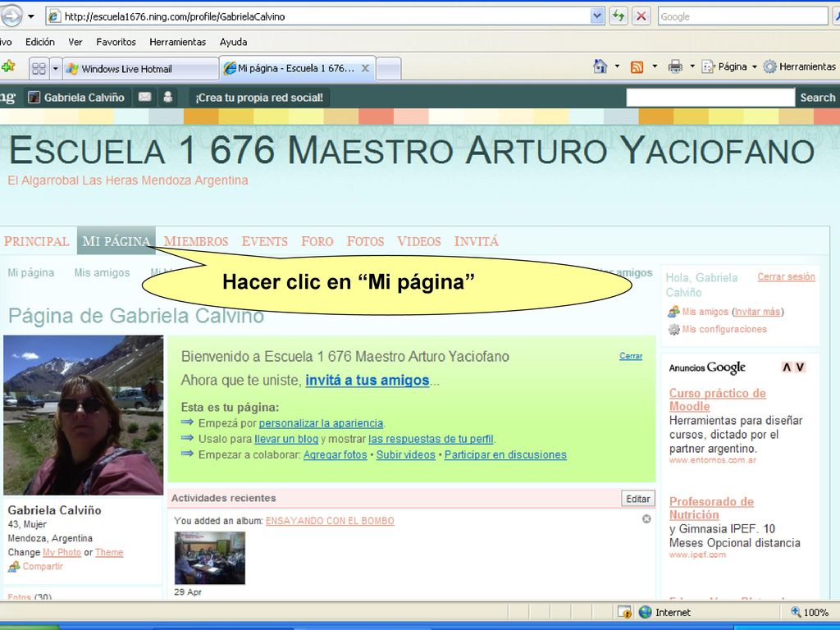Click the Print icon

[x=675, y=66]
